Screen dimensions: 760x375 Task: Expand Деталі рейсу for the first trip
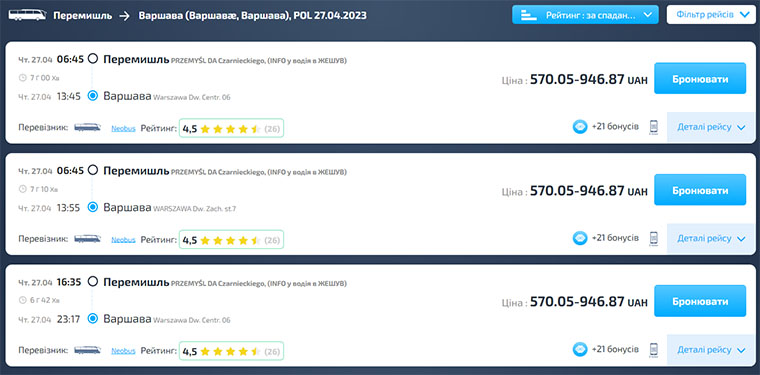pyautogui.click(x=711, y=127)
